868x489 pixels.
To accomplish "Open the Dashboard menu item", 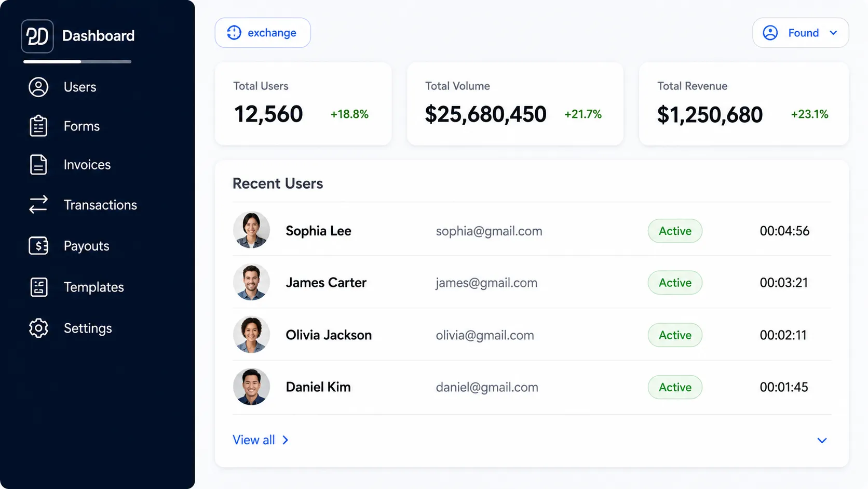I will 98,36.
